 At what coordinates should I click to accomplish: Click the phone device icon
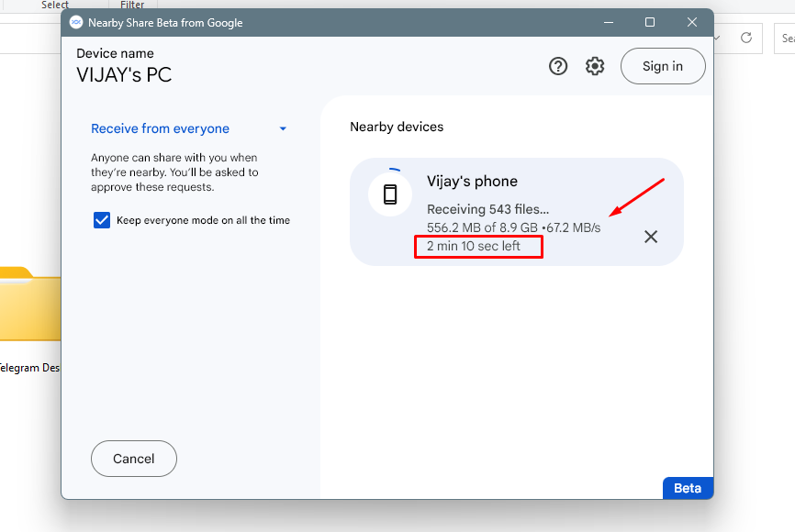click(390, 194)
